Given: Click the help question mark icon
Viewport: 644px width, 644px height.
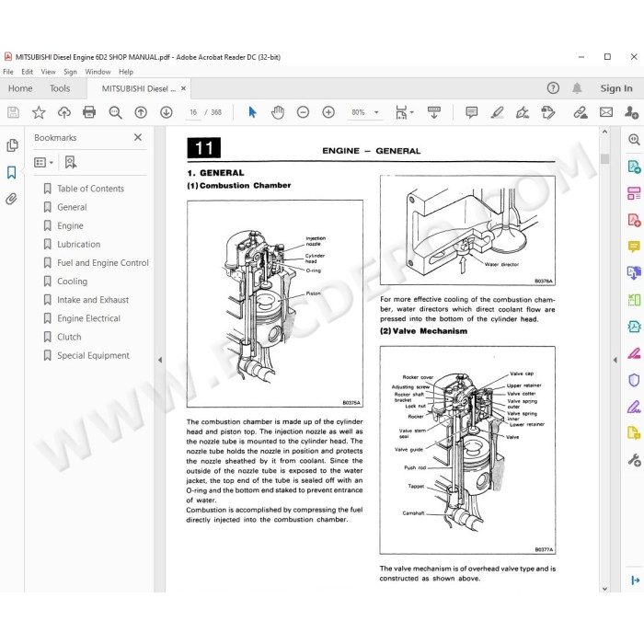Looking at the screenshot, I should click(x=553, y=88).
